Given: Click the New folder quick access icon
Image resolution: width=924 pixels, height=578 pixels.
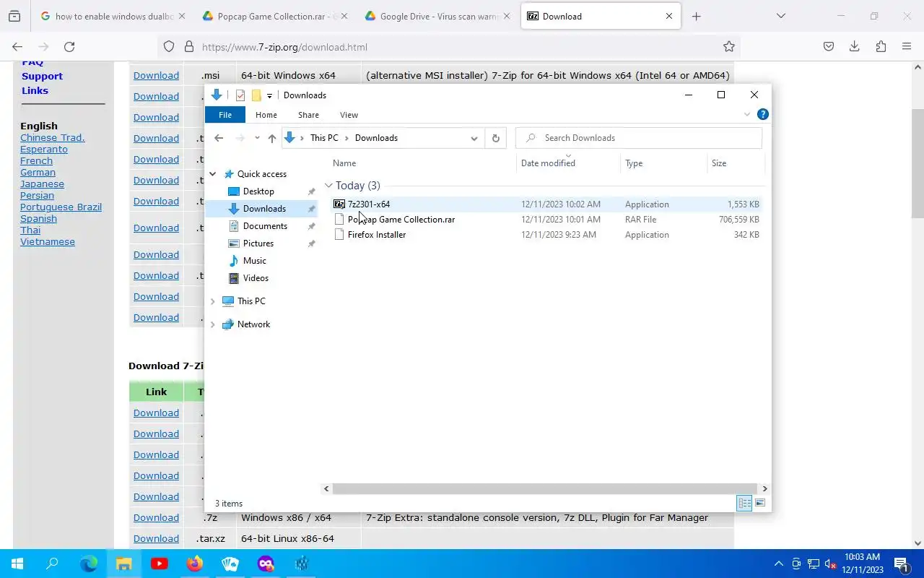Looking at the screenshot, I should [x=256, y=95].
